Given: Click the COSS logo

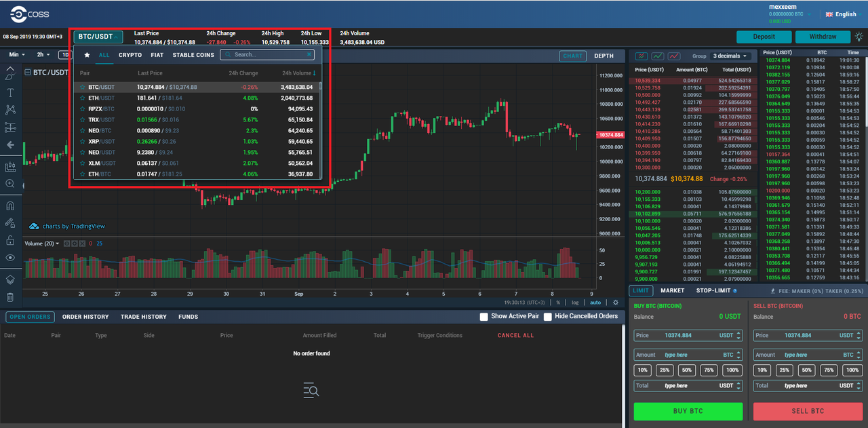Looking at the screenshot, I should 29,14.
